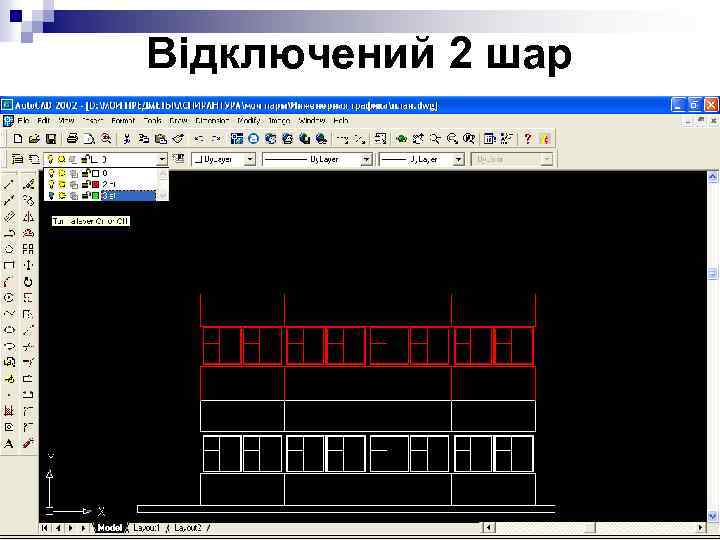720x540 pixels.
Task: Click the Match Properties paintbrush icon
Action: pyautogui.click(x=178, y=138)
